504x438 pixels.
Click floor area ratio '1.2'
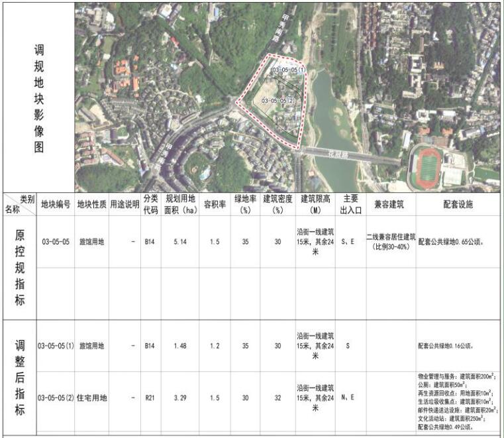click(x=215, y=346)
